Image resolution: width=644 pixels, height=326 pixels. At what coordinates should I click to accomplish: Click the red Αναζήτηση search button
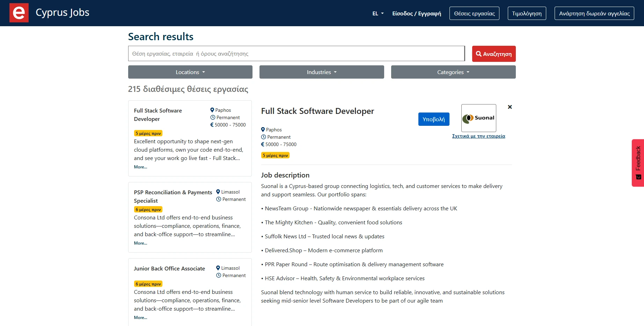(x=494, y=54)
